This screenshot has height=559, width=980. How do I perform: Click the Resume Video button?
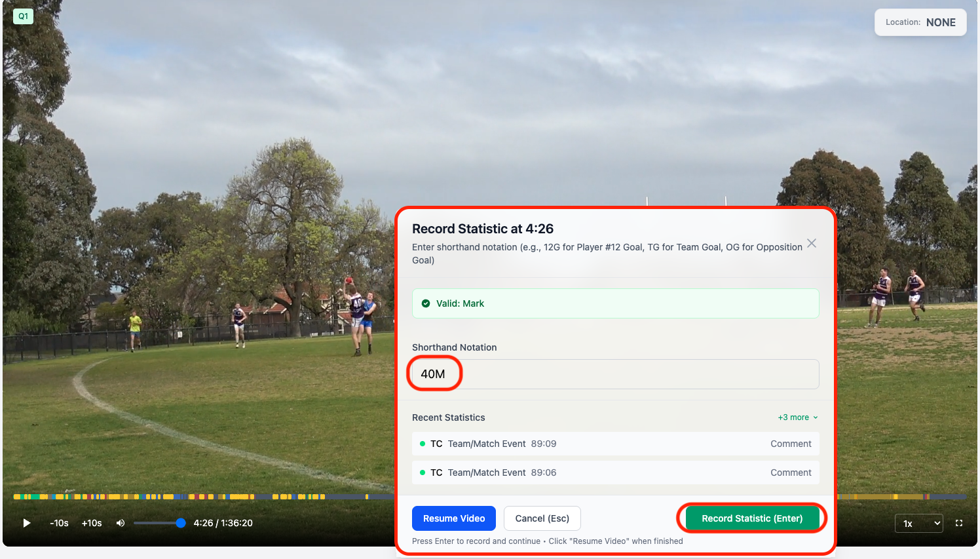[454, 518]
